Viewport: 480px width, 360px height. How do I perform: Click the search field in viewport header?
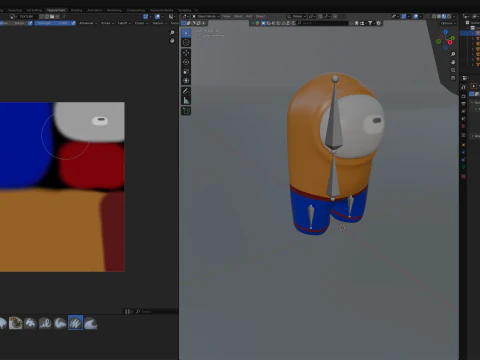[323, 23]
